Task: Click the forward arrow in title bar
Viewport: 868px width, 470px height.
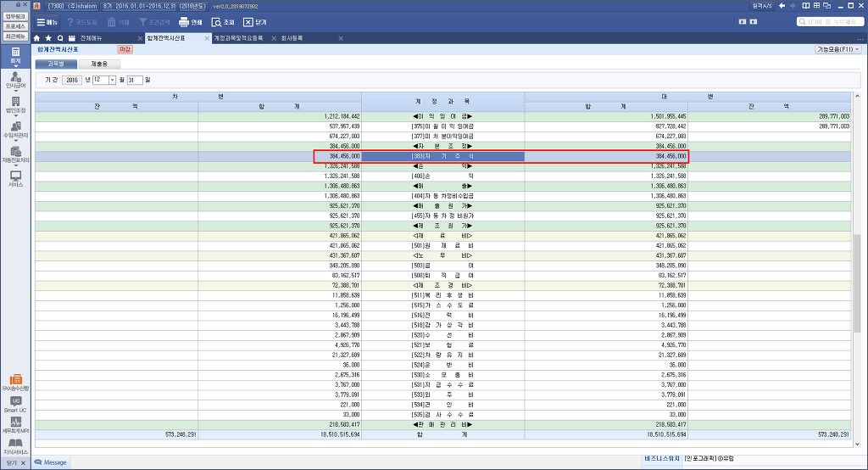Action: (793, 6)
